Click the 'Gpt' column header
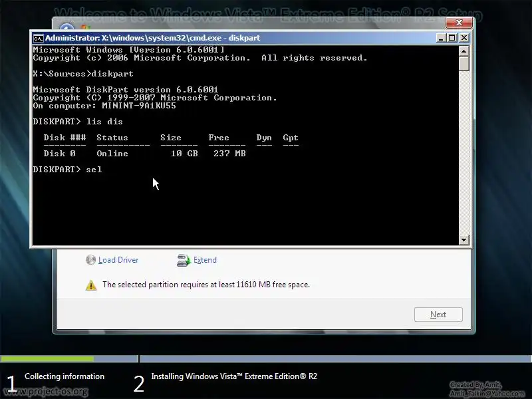This screenshot has height=399, width=532. 291,138
